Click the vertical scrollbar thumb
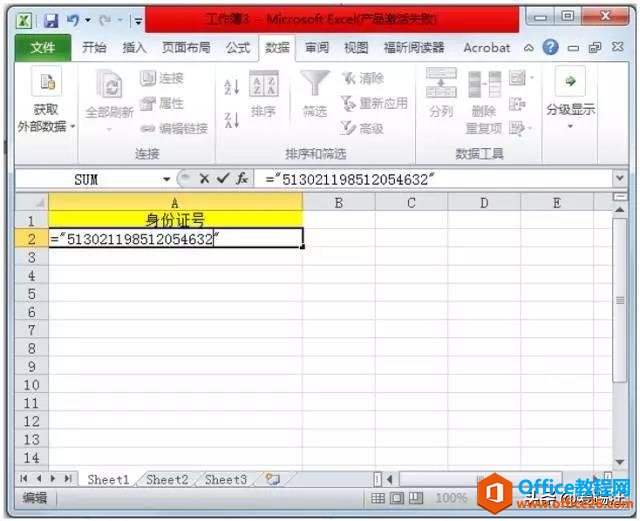Image resolution: width=640 pixels, height=521 pixels. point(620,300)
